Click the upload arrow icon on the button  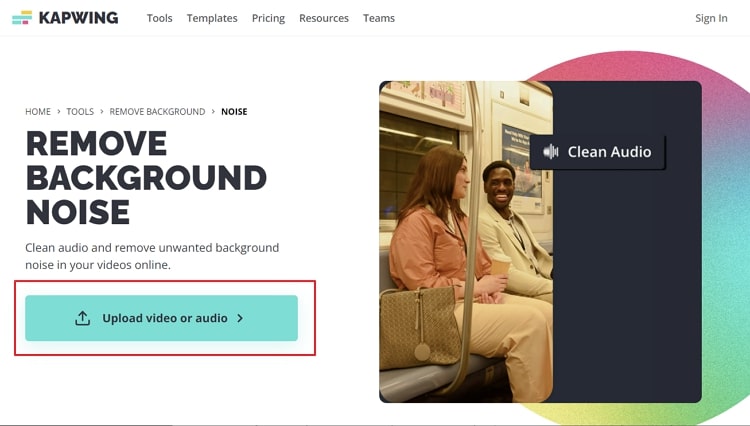[x=83, y=318]
